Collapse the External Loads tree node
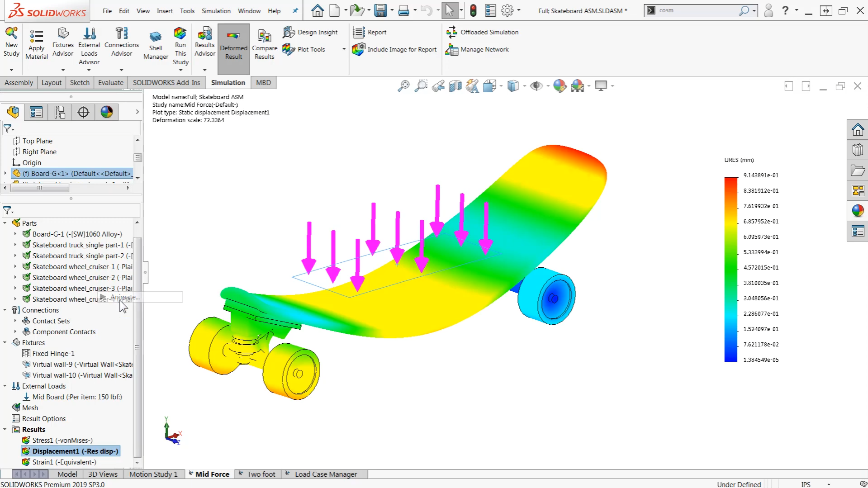This screenshot has width=868, height=488. coord(5,386)
